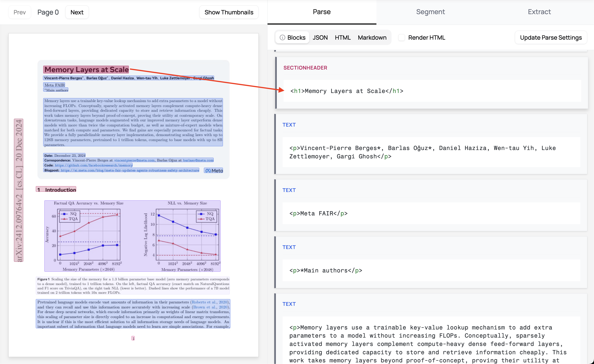Enable the Render HTML checkbox
Image resolution: width=594 pixels, height=364 pixels.
coord(401,38)
